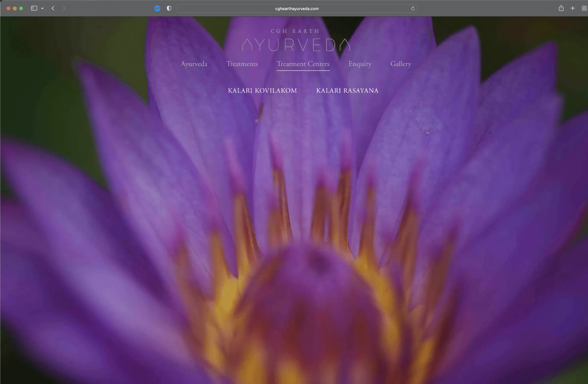This screenshot has height=384, width=588.
Task: Select the Treatment Centers menu tab
Action: point(303,64)
